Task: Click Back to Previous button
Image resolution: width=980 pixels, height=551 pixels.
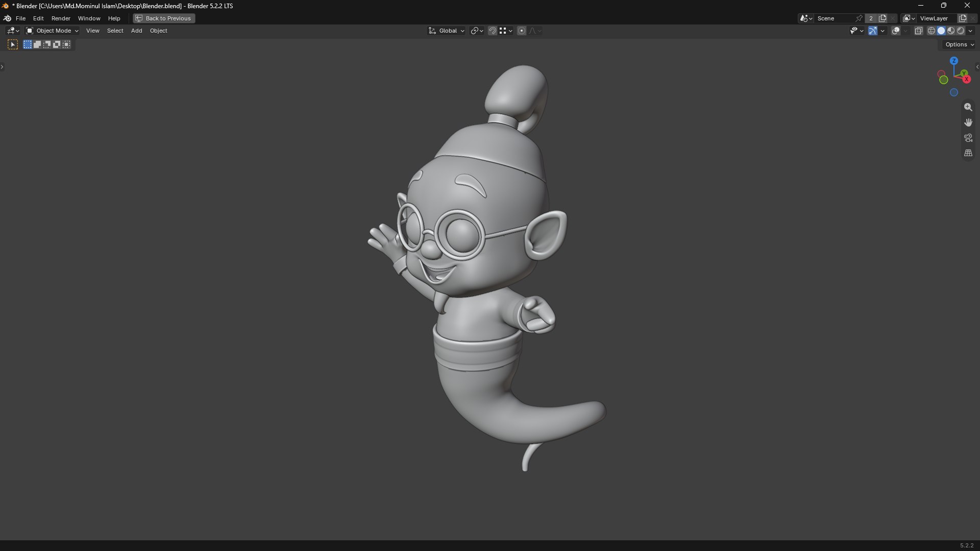Action: pos(164,18)
